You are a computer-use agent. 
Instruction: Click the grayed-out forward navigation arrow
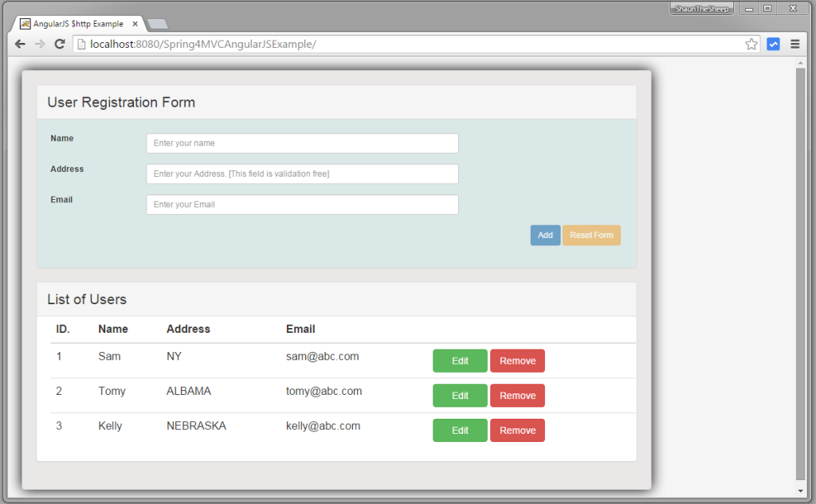pos(39,44)
